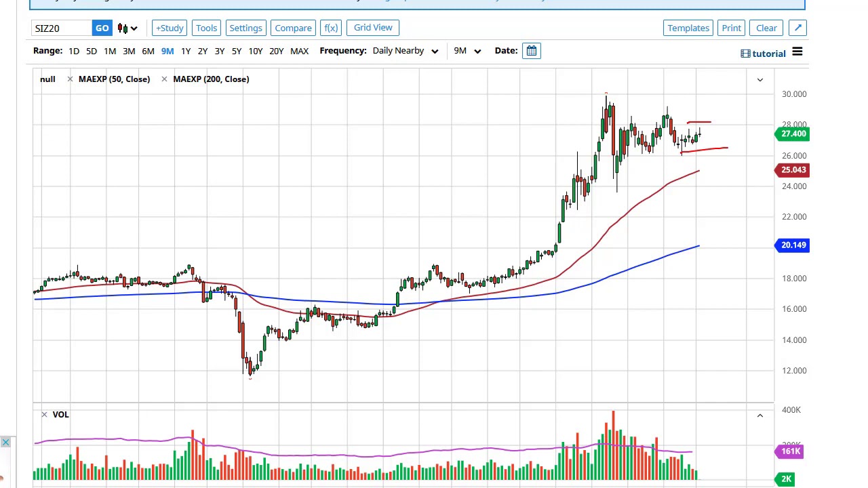Click the 20.149 moving average label
This screenshot has height=488, width=868.
[x=792, y=245]
